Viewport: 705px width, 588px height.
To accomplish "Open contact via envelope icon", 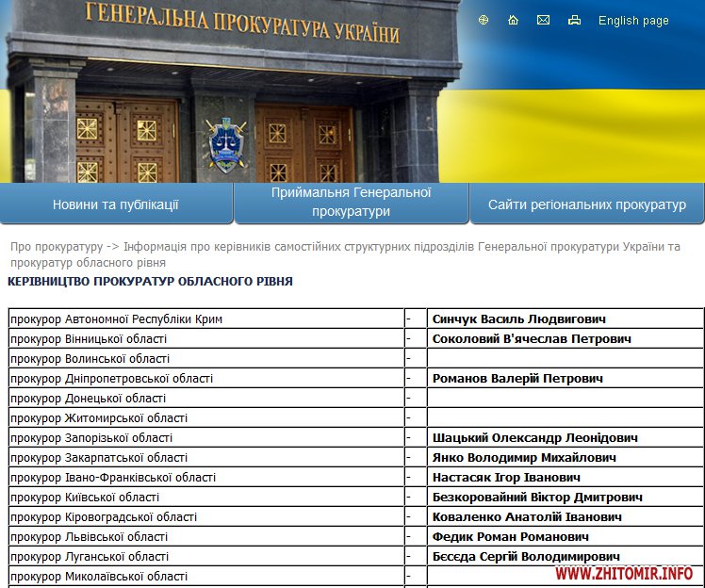I will pos(543,20).
